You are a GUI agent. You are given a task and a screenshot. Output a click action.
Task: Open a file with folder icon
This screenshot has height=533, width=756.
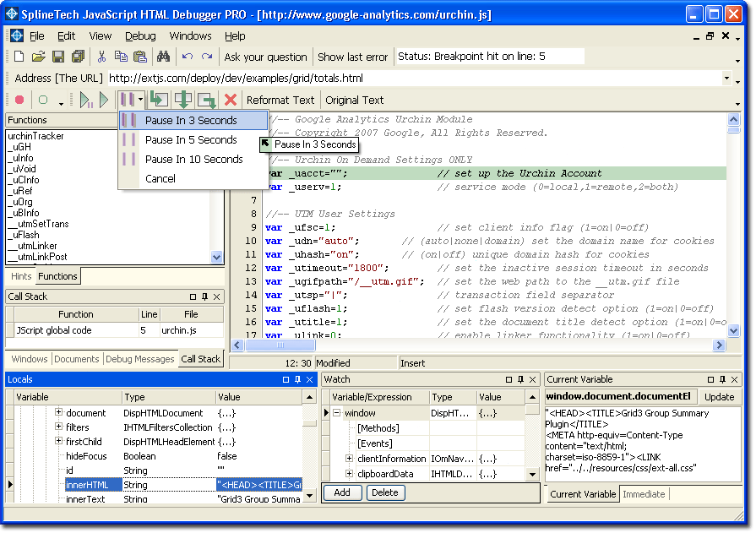click(39, 57)
